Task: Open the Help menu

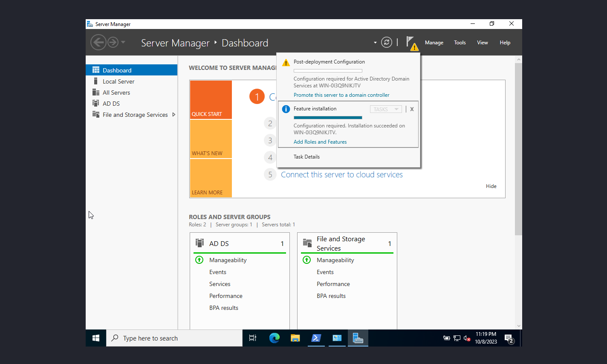Action: pyautogui.click(x=505, y=43)
